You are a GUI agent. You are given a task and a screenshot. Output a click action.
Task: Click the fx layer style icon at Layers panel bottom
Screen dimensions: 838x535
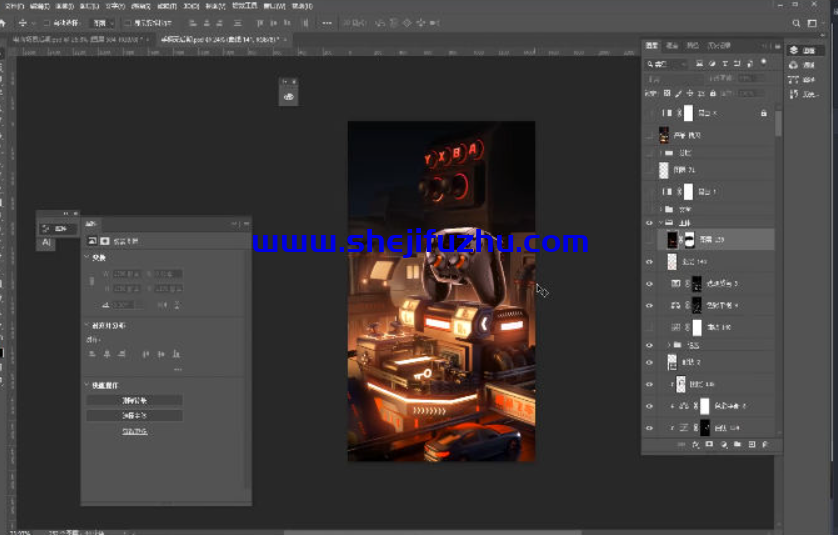point(695,444)
